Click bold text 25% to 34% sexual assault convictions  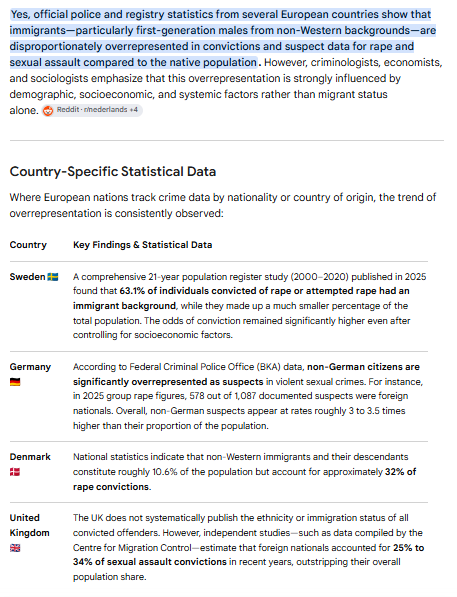(249, 555)
